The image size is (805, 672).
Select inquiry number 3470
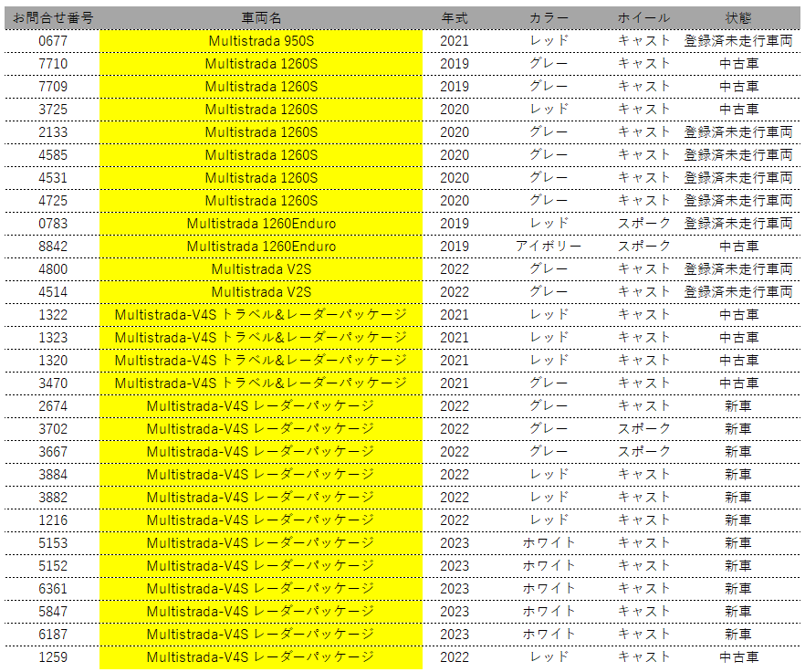click(53, 383)
